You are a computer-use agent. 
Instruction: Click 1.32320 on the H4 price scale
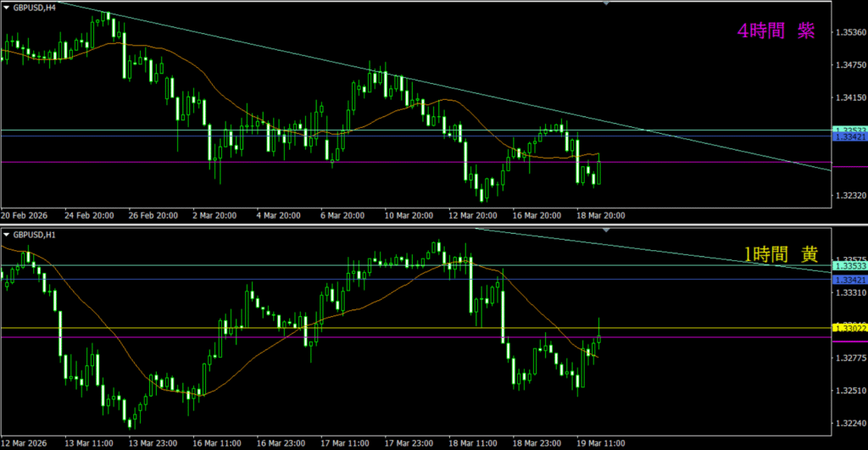(849, 197)
